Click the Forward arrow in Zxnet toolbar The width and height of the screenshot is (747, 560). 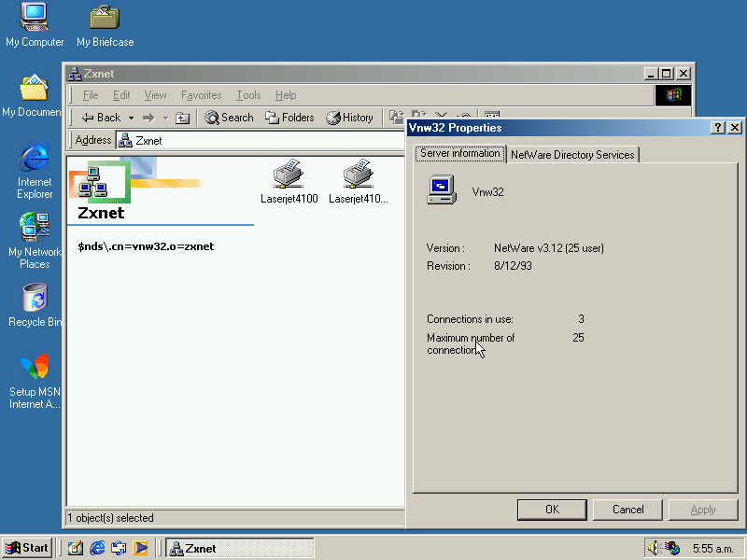[x=148, y=119]
